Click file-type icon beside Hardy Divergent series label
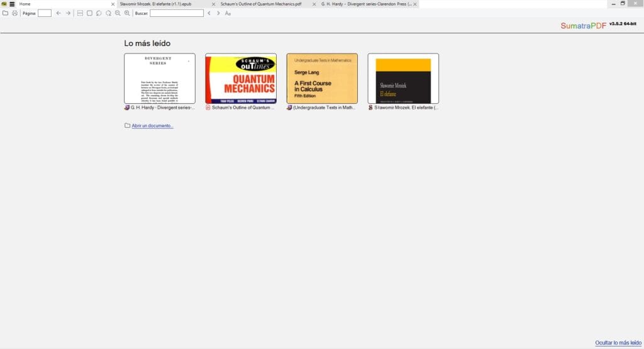The width and height of the screenshot is (644, 349). point(127,108)
